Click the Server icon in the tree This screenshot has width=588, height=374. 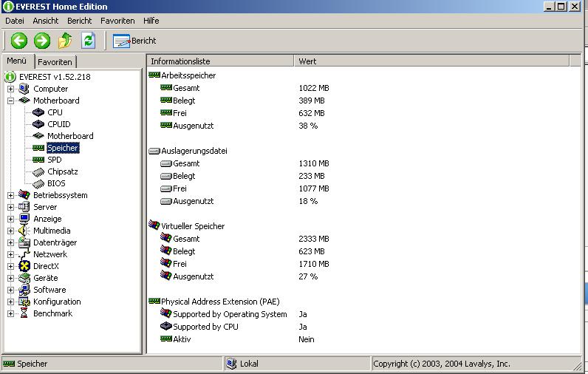24,207
